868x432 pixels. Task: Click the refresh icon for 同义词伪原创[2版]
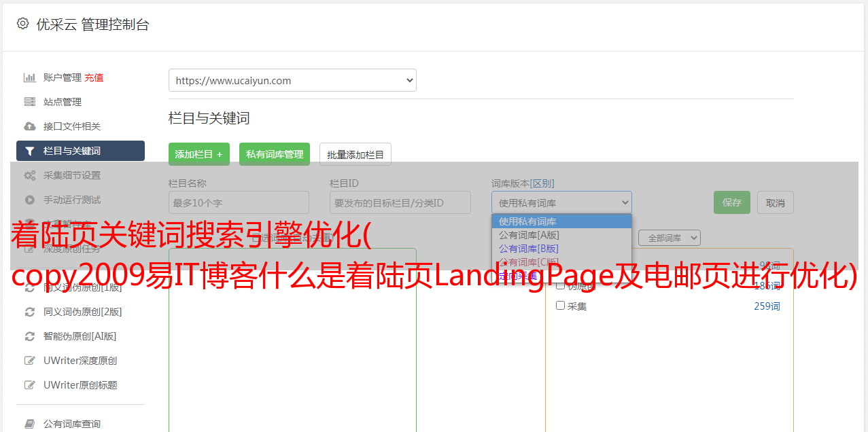[x=29, y=312]
